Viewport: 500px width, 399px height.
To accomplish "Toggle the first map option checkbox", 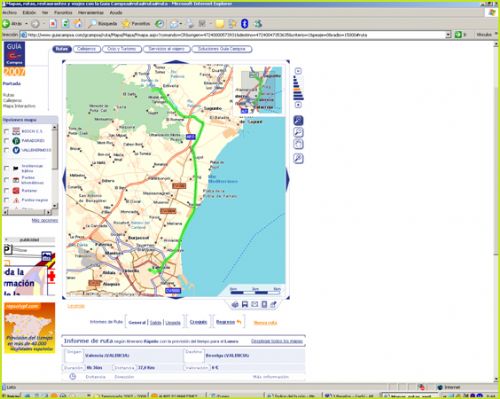I will click(6, 131).
